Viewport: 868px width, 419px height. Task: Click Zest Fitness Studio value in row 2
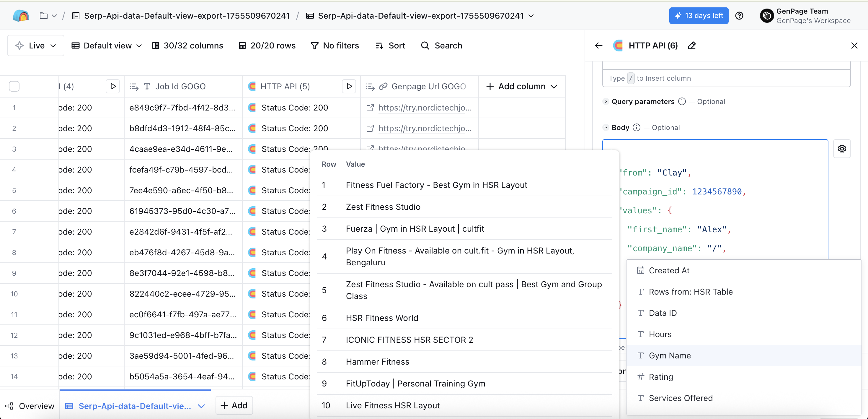[x=383, y=207]
